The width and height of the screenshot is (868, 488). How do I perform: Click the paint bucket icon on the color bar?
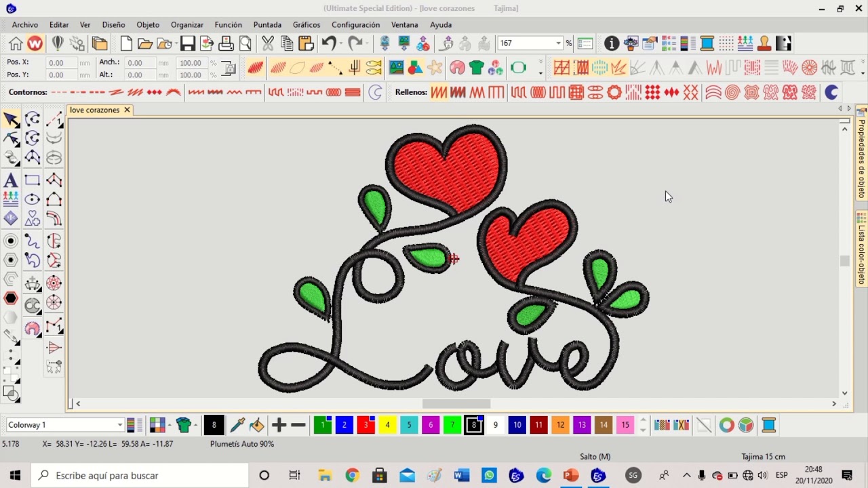(x=257, y=425)
